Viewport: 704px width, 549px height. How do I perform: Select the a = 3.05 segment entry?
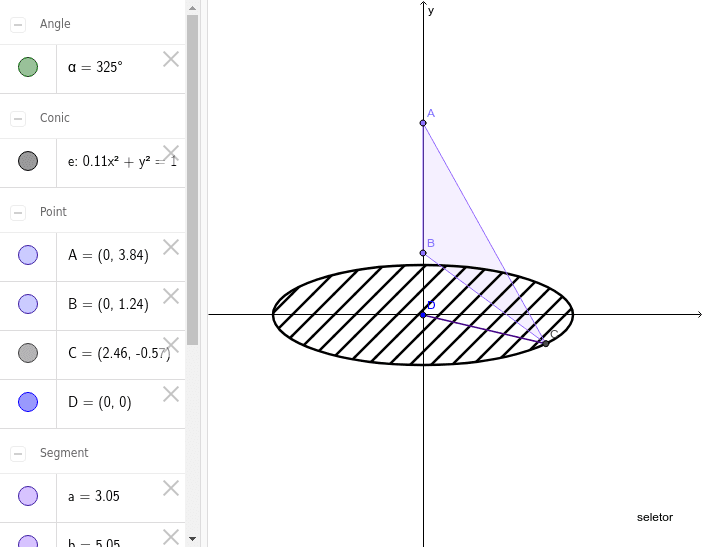point(94,496)
